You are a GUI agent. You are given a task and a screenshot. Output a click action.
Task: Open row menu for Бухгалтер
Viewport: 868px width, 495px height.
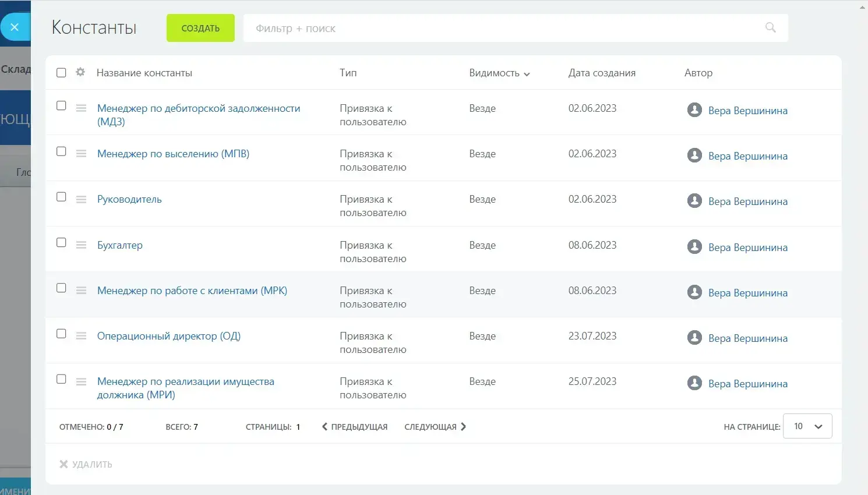pyautogui.click(x=81, y=245)
